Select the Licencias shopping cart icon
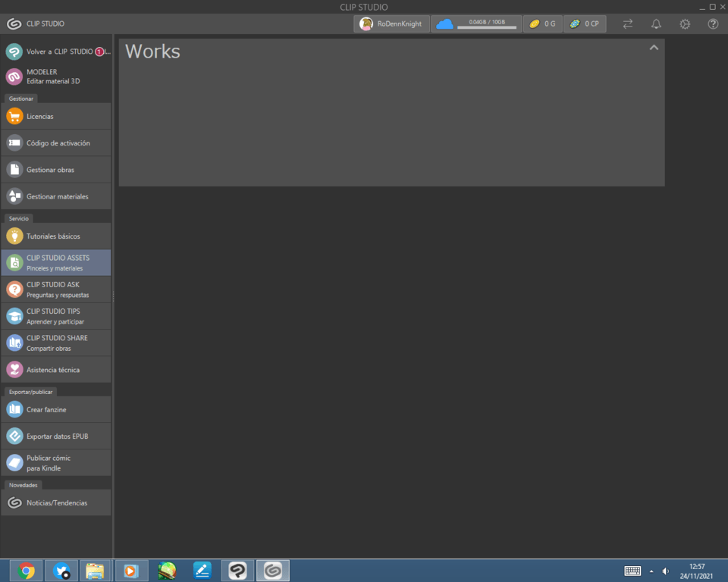This screenshot has height=582, width=728. tap(15, 116)
